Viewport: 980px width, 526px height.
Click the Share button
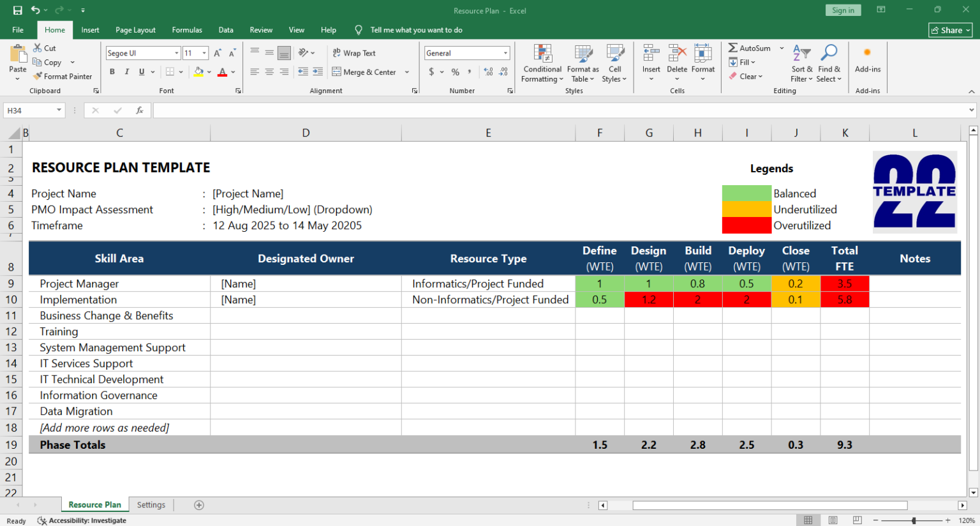(x=951, y=30)
